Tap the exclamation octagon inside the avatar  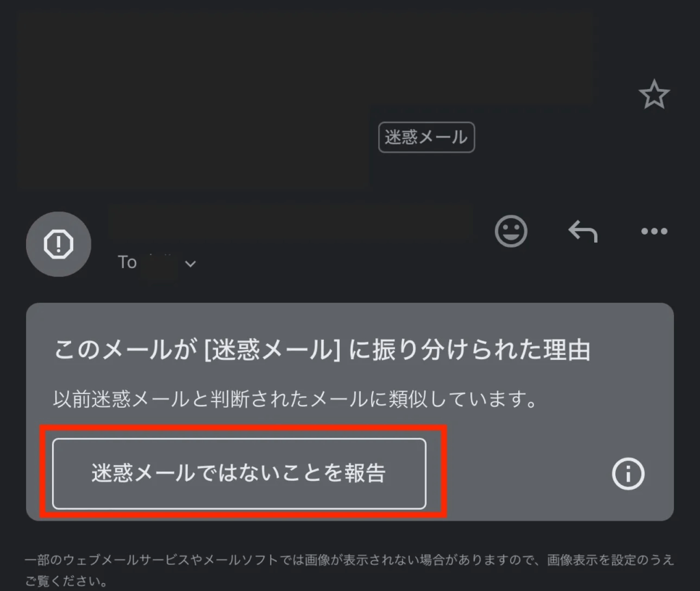[x=59, y=244]
